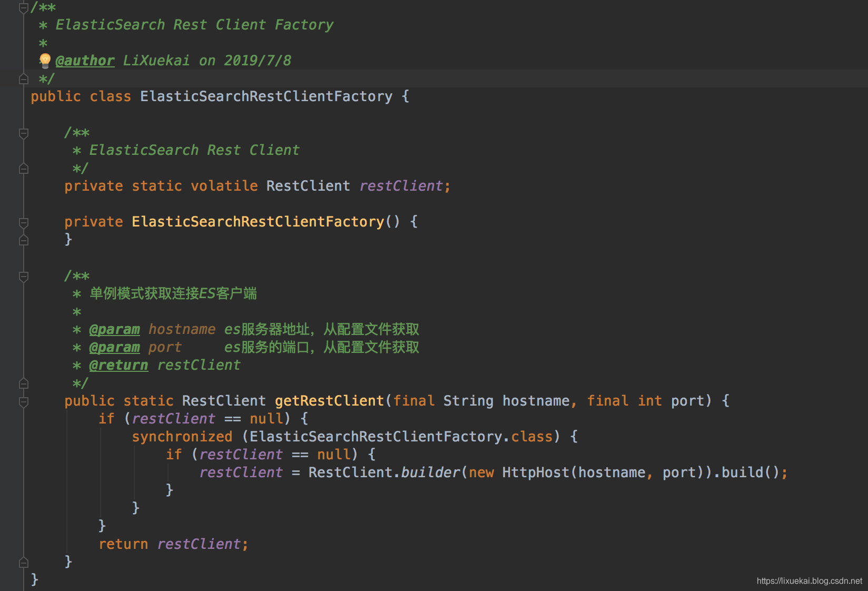Click the end-fold arrow at the constructor closing brace
Viewport: 868px width, 591px height.
click(x=23, y=240)
